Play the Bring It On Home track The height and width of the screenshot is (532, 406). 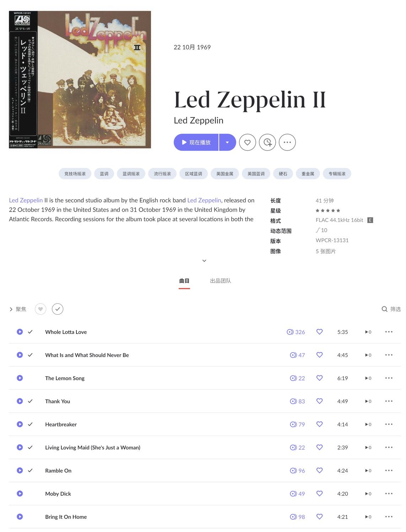tap(20, 517)
